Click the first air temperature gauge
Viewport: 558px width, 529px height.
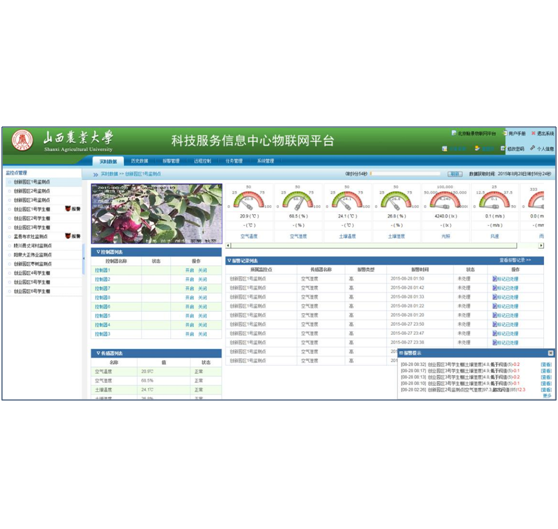pyautogui.click(x=249, y=200)
